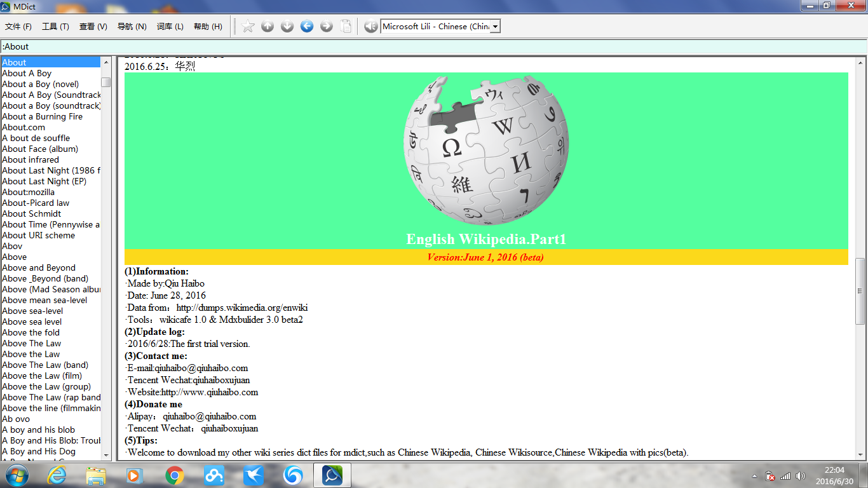Screen dimensions: 868x488
Task: Click the article scrollbar up arrow
Action: pyautogui.click(x=860, y=62)
